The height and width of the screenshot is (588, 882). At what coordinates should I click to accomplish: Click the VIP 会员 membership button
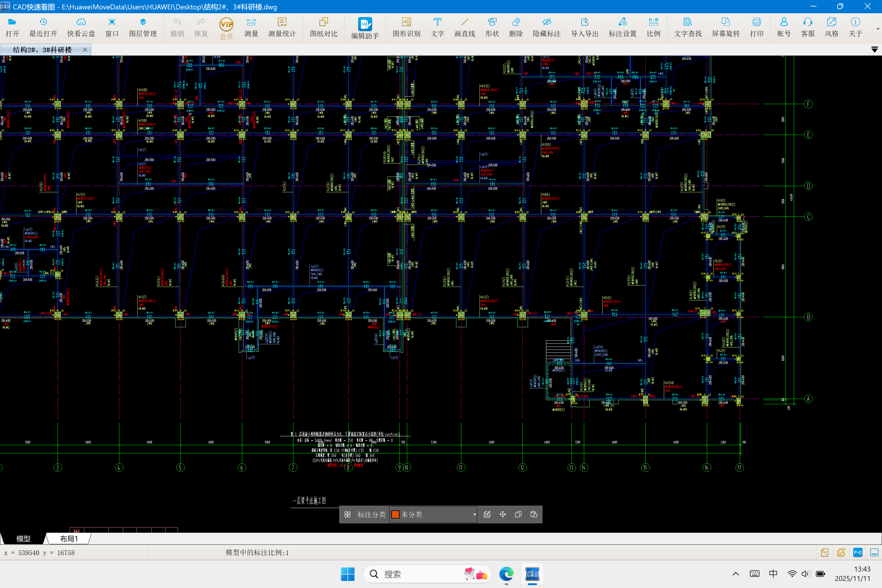(226, 28)
